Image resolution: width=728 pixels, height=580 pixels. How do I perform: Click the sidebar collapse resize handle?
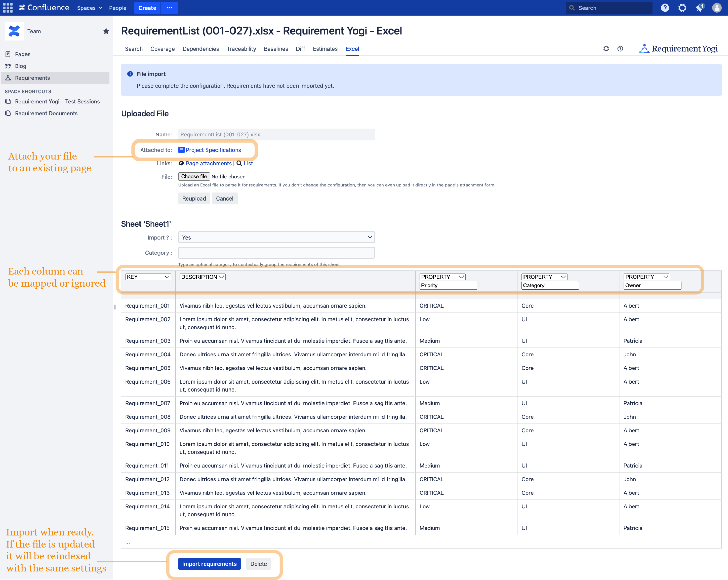click(x=115, y=307)
